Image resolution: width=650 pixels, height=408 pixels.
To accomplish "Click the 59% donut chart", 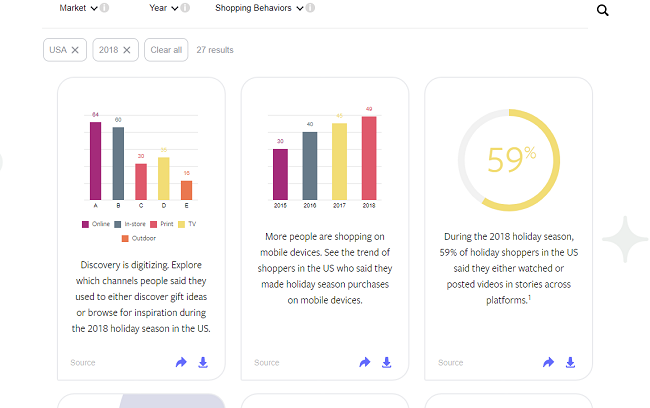I will 509,160.
